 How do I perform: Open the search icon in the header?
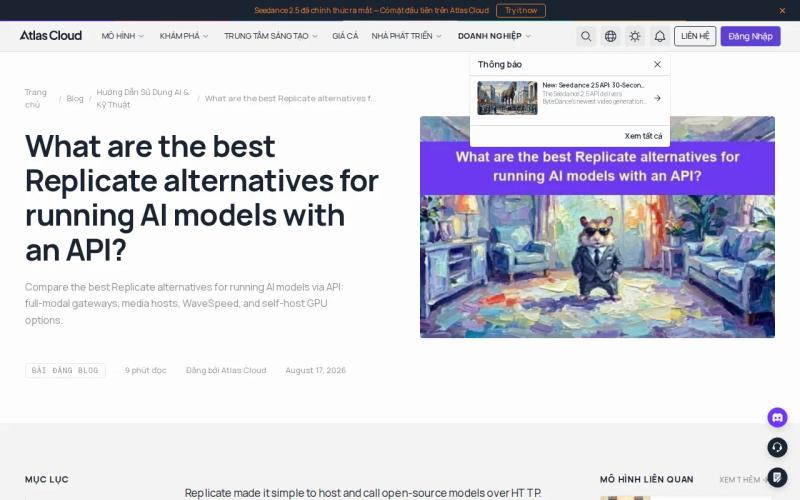pyautogui.click(x=586, y=36)
